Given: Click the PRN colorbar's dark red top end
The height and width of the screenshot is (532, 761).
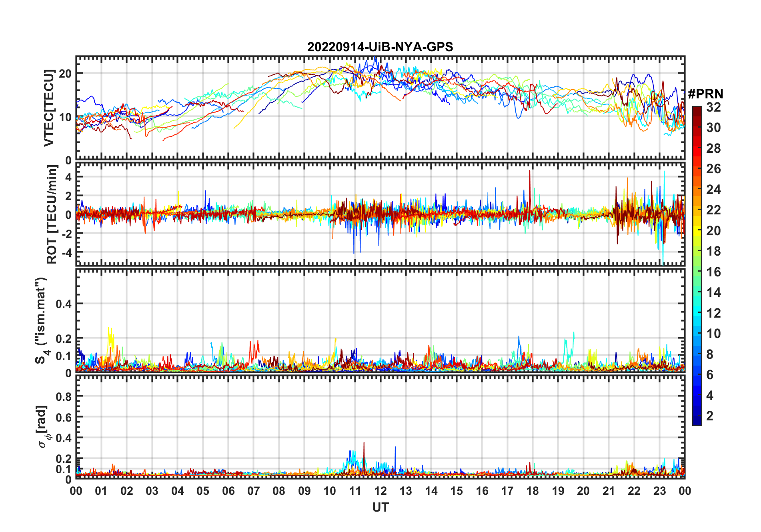Looking at the screenshot, I should 697,109.
